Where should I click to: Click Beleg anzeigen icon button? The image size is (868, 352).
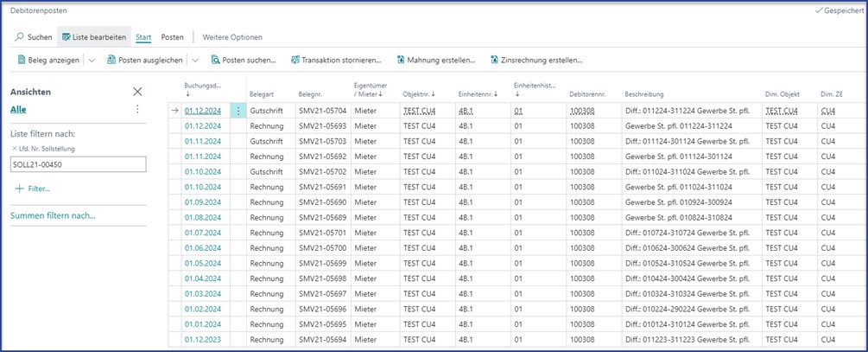pos(22,61)
